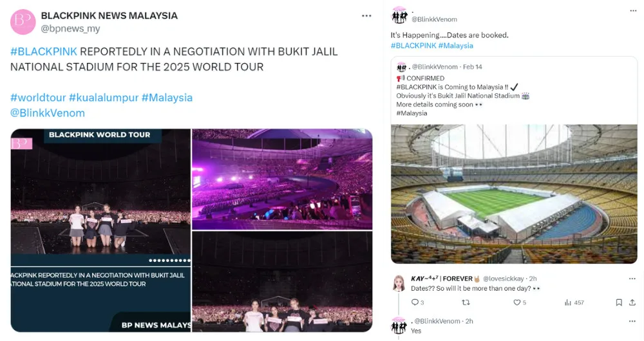This screenshot has height=341, width=644.
Task: Visit the @lovesickkay handle
Action: pos(504,279)
